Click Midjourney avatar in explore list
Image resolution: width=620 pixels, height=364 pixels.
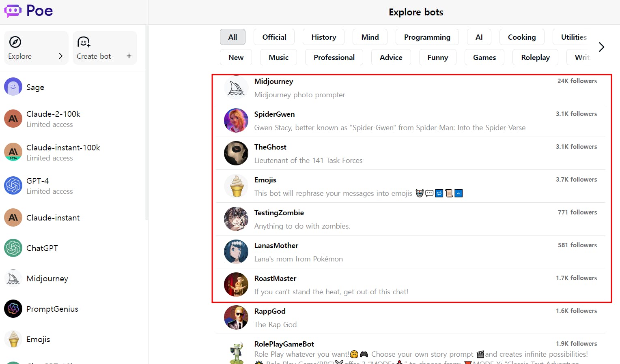point(236,88)
